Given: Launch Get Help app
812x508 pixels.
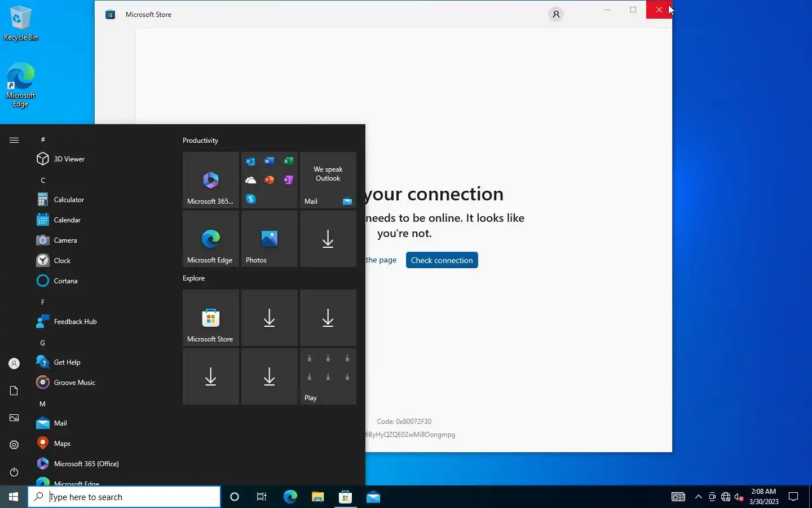Looking at the screenshot, I should point(101,362).
